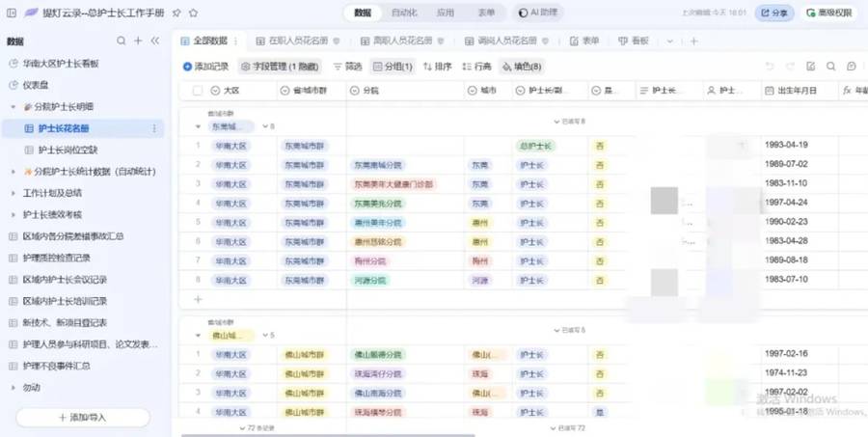Viewport: 868px width, 437px height.
Task: Expand the 工作计划及总结 folder in the sidebar
Action: (x=14, y=193)
